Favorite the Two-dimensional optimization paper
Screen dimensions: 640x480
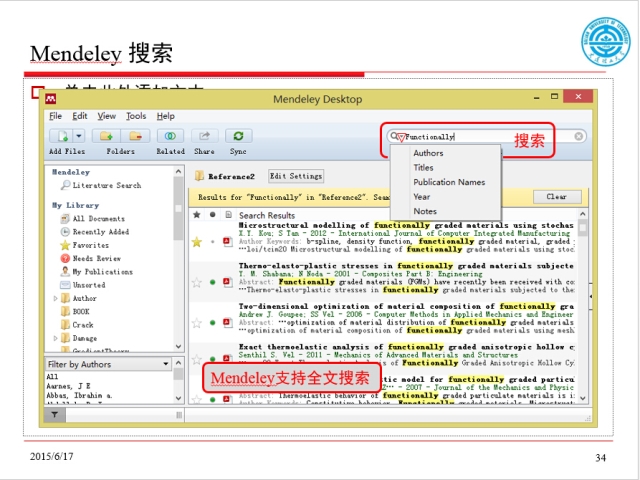[197, 323]
